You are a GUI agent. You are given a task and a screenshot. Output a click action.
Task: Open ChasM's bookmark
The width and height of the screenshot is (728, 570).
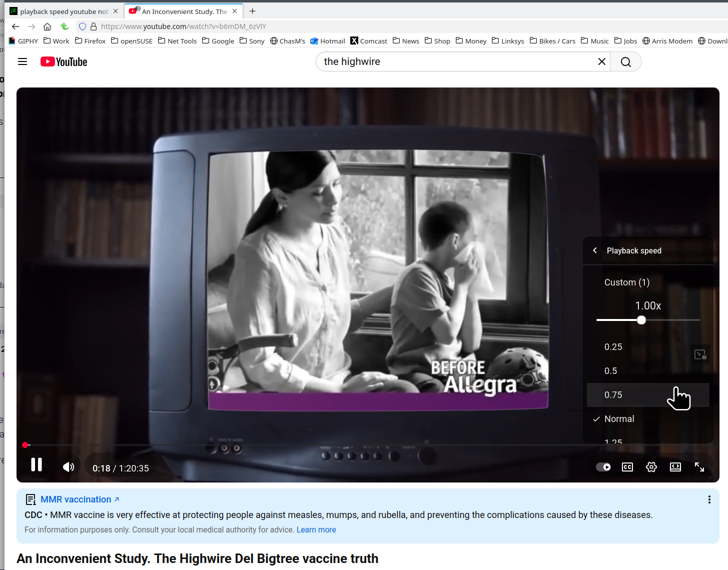pos(288,41)
